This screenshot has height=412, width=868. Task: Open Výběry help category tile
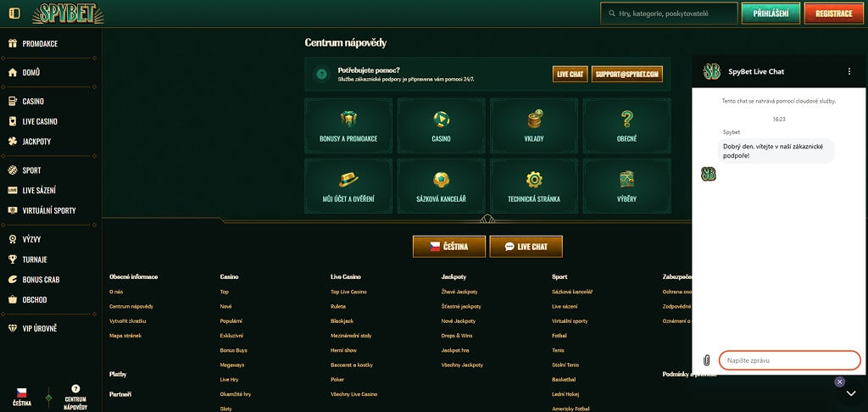pyautogui.click(x=626, y=186)
